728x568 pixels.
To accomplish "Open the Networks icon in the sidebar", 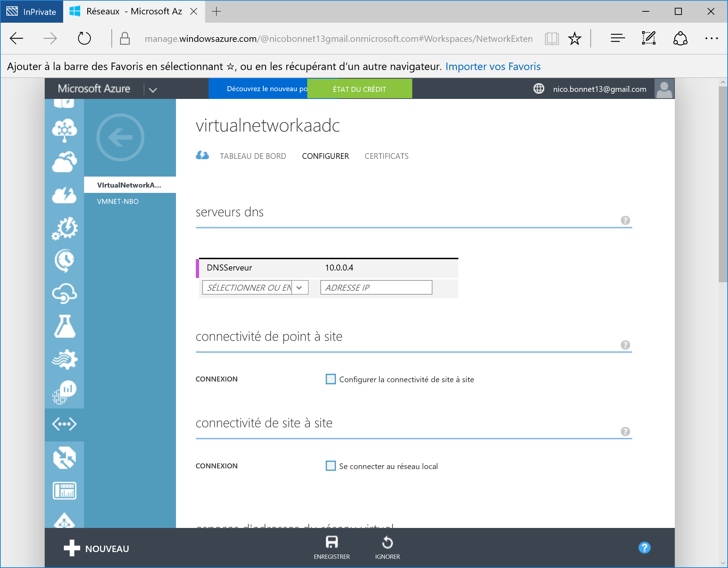I will (x=64, y=424).
